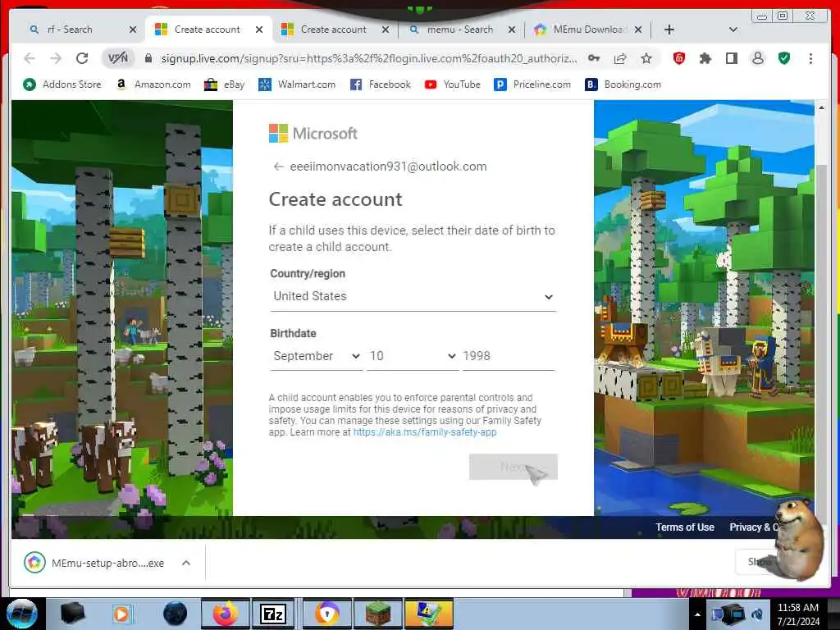Go back with browser back arrow

tap(30, 58)
